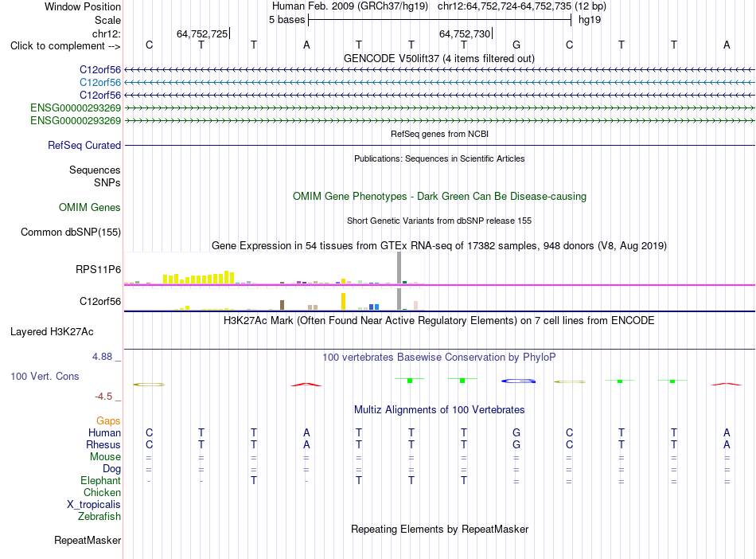Image resolution: width=756 pixels, height=559 pixels.
Task: Select the Zebrafish alignment row label
Action: [x=99, y=517]
